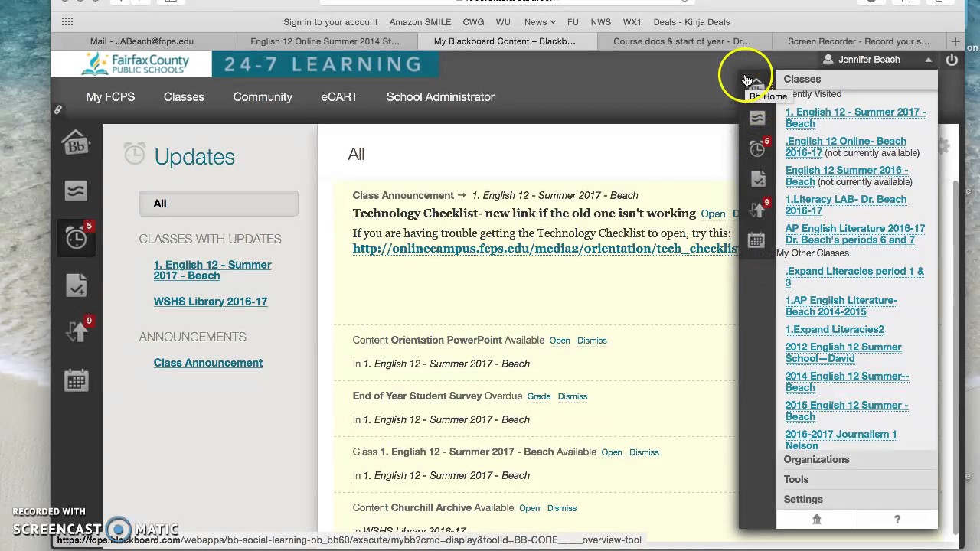This screenshot has height=551, width=980.
Task: Open .English 12 Online- Beach 2016-17 class
Action: click(x=845, y=147)
